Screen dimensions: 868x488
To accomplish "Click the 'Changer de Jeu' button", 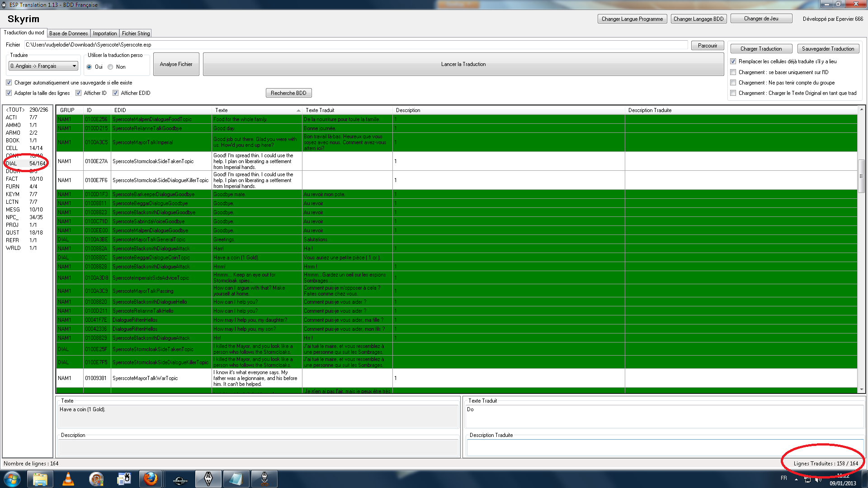I will [x=761, y=19].
